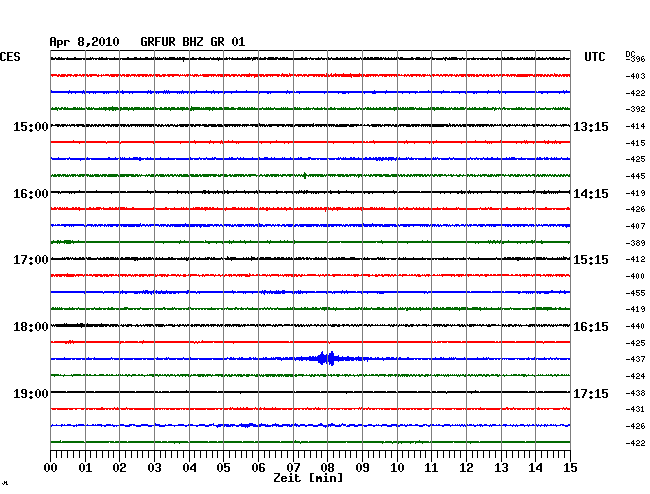Select DC offset value '-396'
Viewport: 650px width, 494px height.
pyautogui.click(x=635, y=59)
